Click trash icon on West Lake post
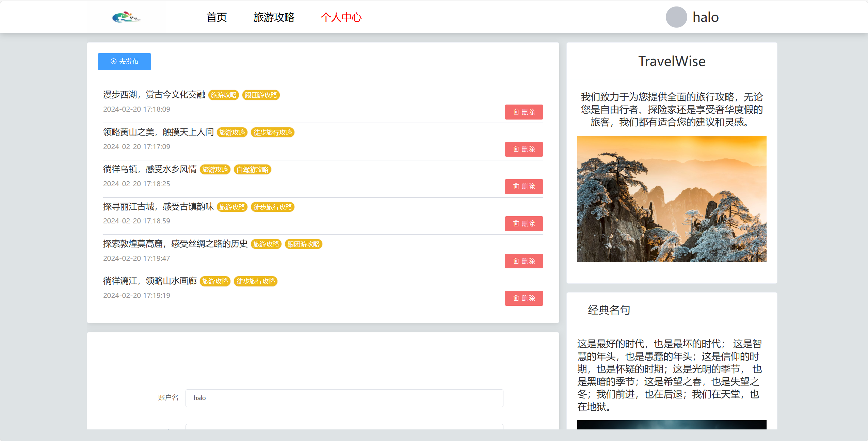Viewport: 868px width, 441px height. coord(516,112)
